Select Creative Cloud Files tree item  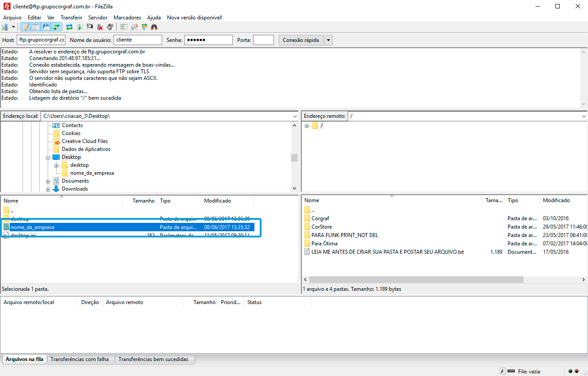[84, 141]
